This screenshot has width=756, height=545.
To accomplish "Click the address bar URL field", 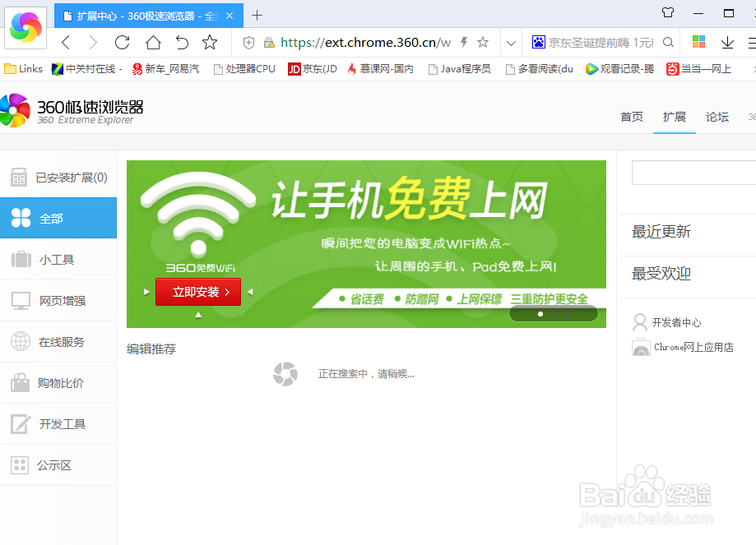I will [365, 43].
